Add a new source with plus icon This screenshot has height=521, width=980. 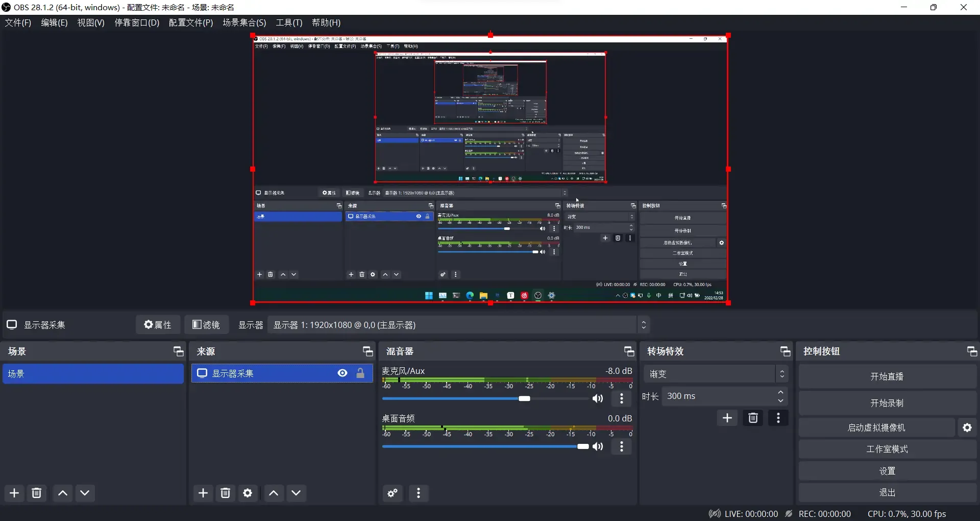[203, 493]
